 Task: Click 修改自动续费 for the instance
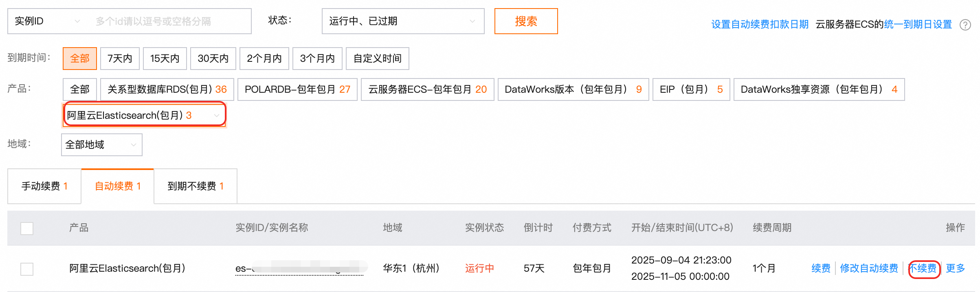[869, 268]
